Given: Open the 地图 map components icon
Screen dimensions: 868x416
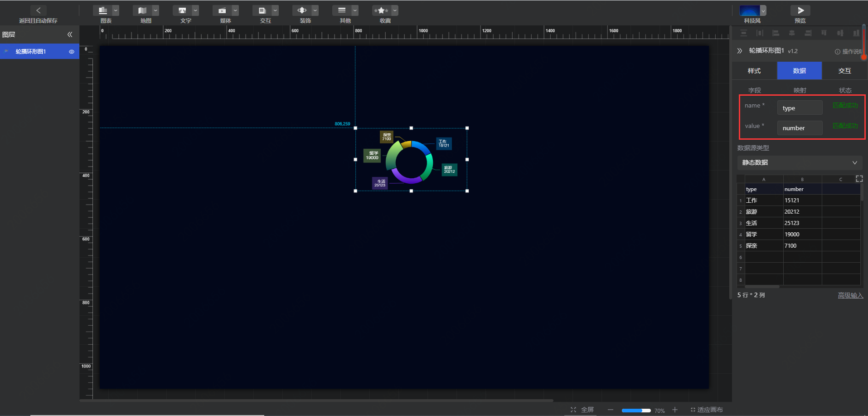Looking at the screenshot, I should (x=142, y=10).
